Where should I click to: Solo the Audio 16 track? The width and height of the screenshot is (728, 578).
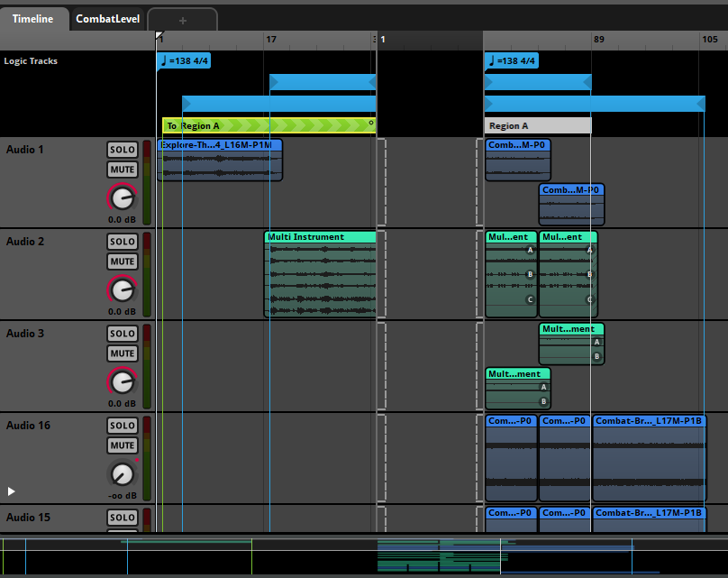click(123, 426)
